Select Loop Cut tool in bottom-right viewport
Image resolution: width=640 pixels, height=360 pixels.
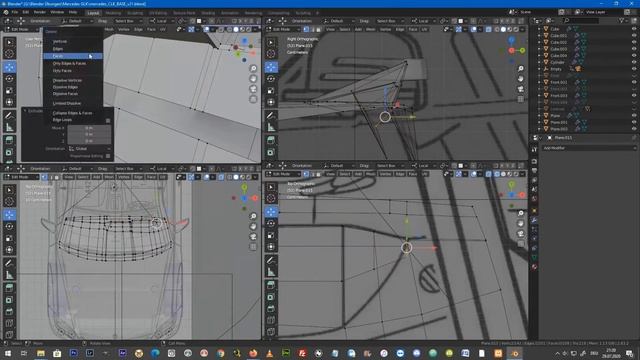(x=271, y=320)
